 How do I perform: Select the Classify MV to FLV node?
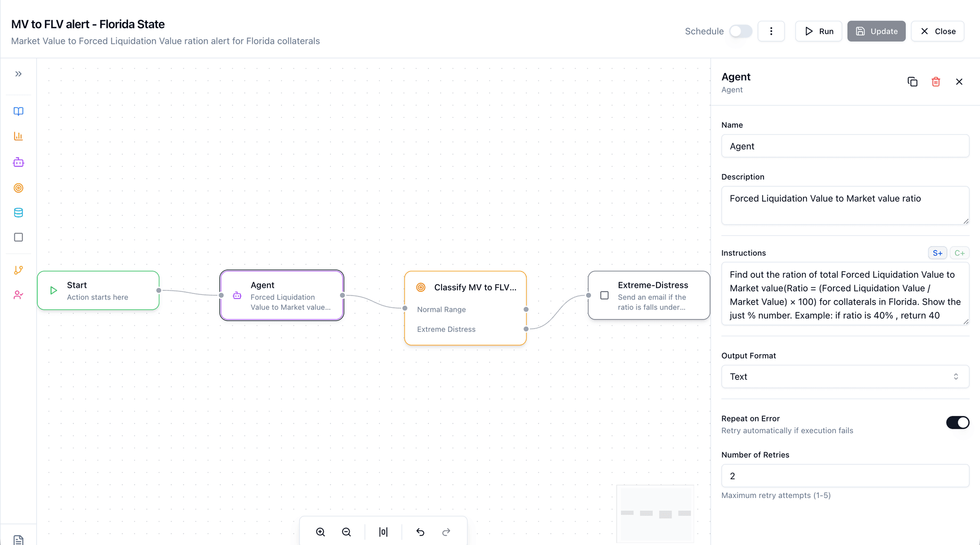tap(465, 287)
